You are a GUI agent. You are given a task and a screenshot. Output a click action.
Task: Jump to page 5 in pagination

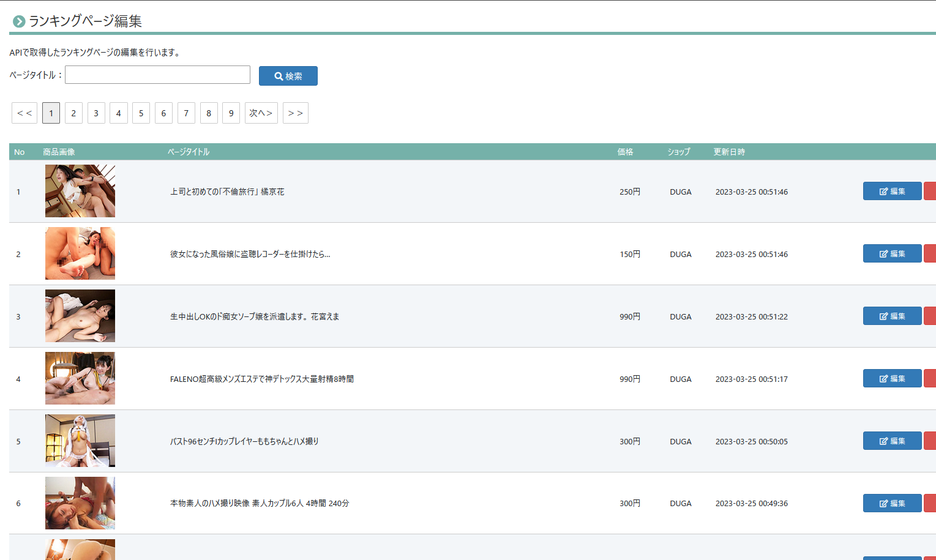[x=141, y=113]
